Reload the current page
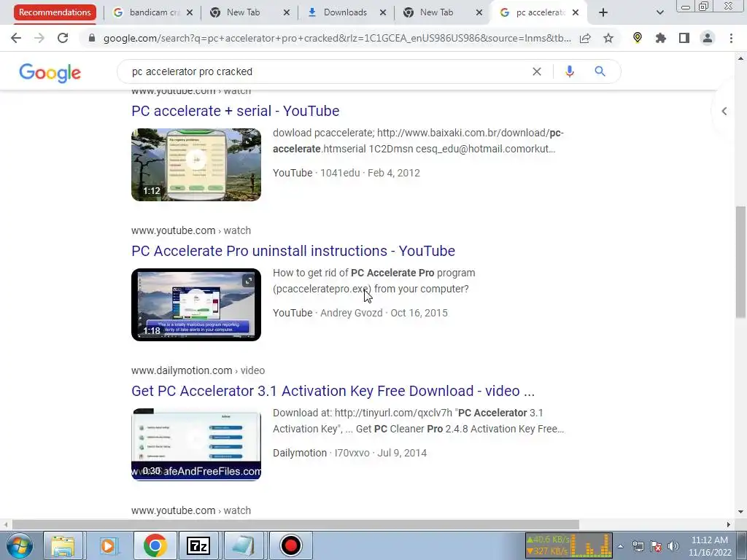The height and width of the screenshot is (560, 747). pyautogui.click(x=63, y=38)
